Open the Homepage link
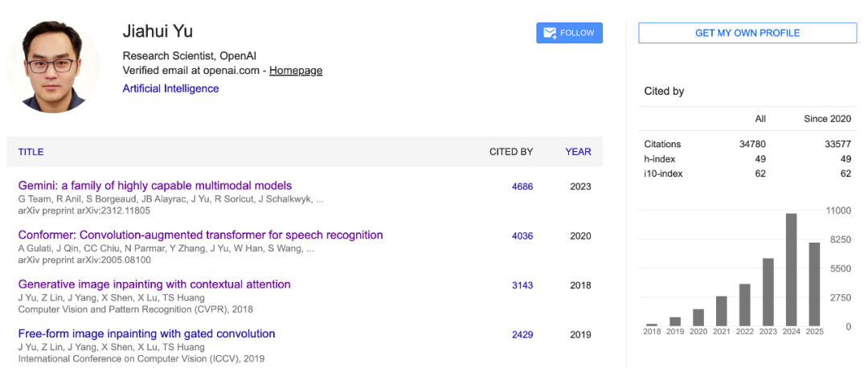The width and height of the screenshot is (868, 368). pos(296,71)
